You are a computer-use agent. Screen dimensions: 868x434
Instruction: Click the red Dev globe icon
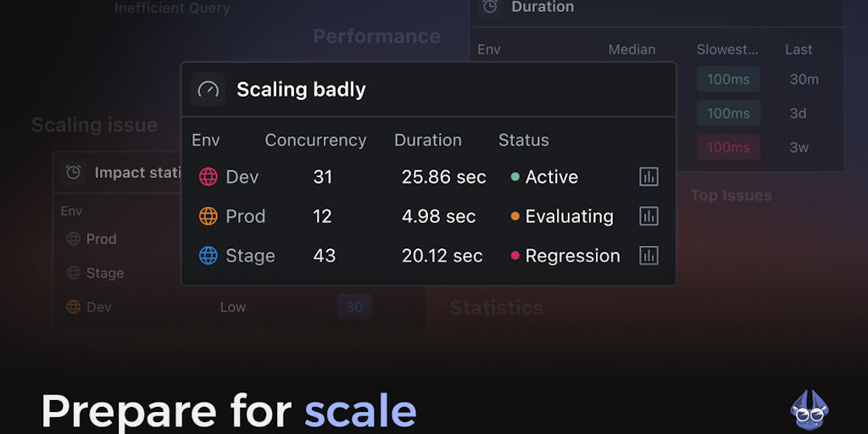[209, 176]
